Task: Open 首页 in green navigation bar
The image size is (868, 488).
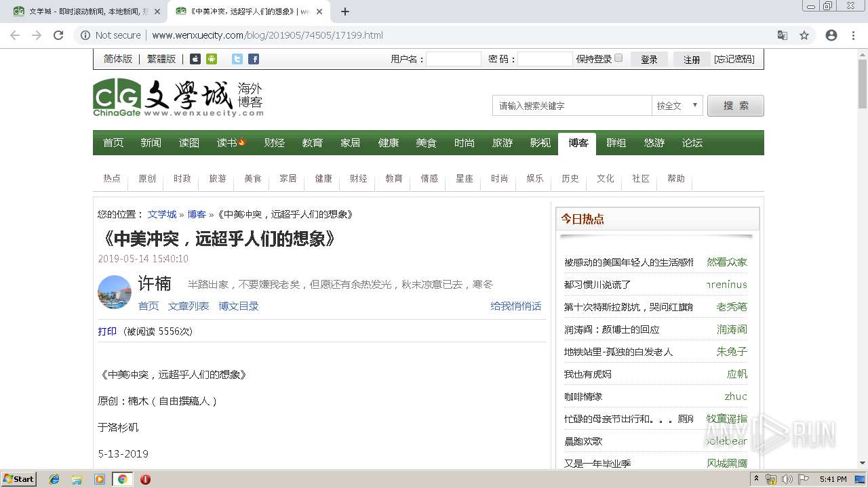Action: click(113, 143)
